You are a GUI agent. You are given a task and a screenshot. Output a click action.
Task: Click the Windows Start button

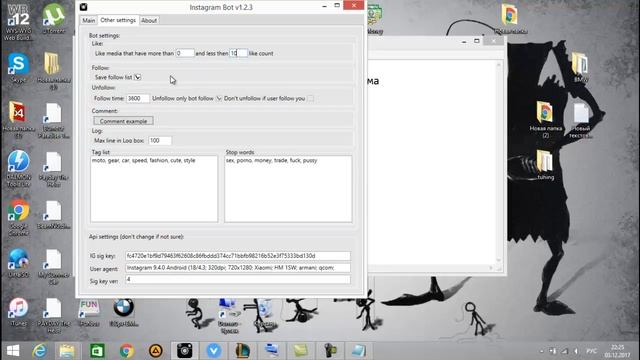[13, 351]
